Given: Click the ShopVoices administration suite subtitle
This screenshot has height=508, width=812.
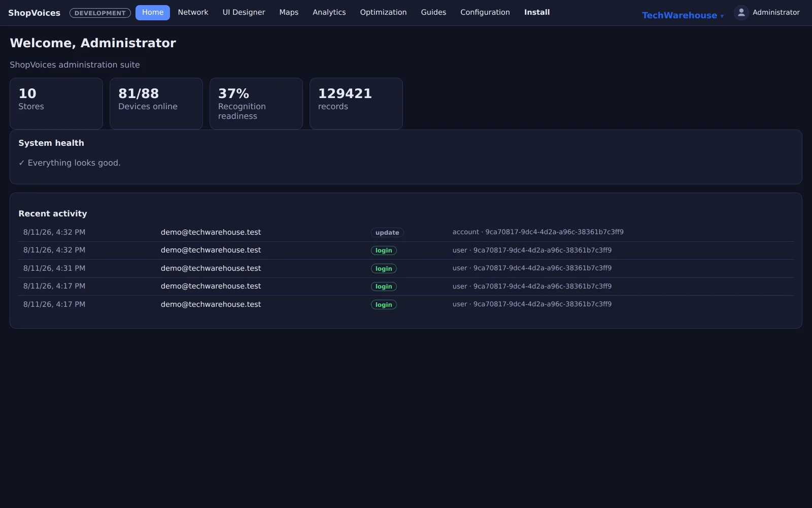Looking at the screenshot, I should (x=75, y=65).
